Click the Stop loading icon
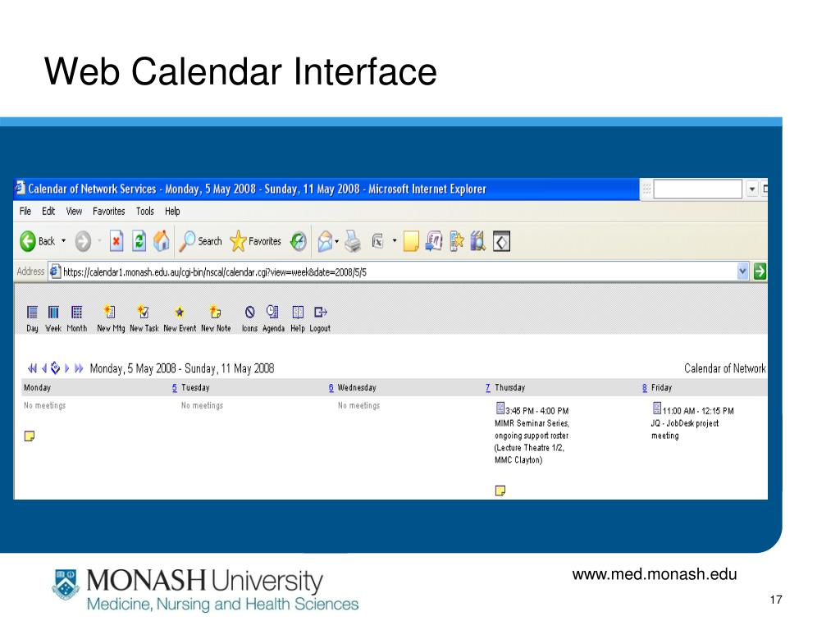This screenshot has height=630, width=840. 116,241
